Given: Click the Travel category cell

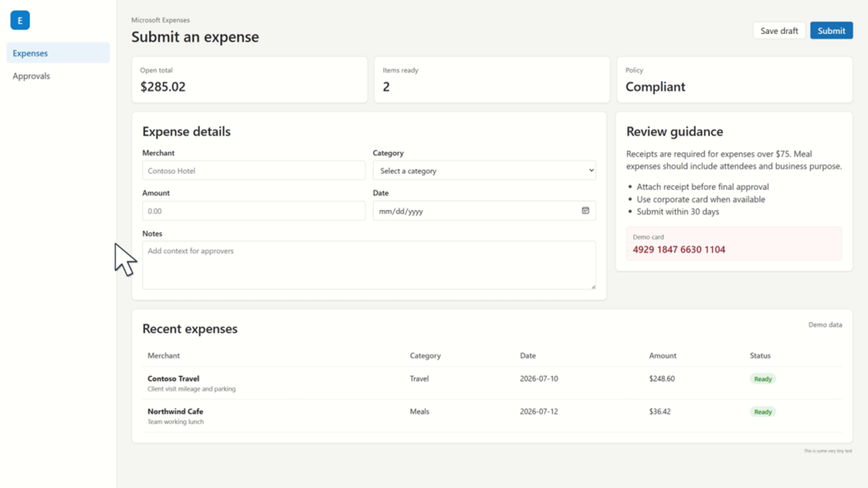Looking at the screenshot, I should click(419, 379).
